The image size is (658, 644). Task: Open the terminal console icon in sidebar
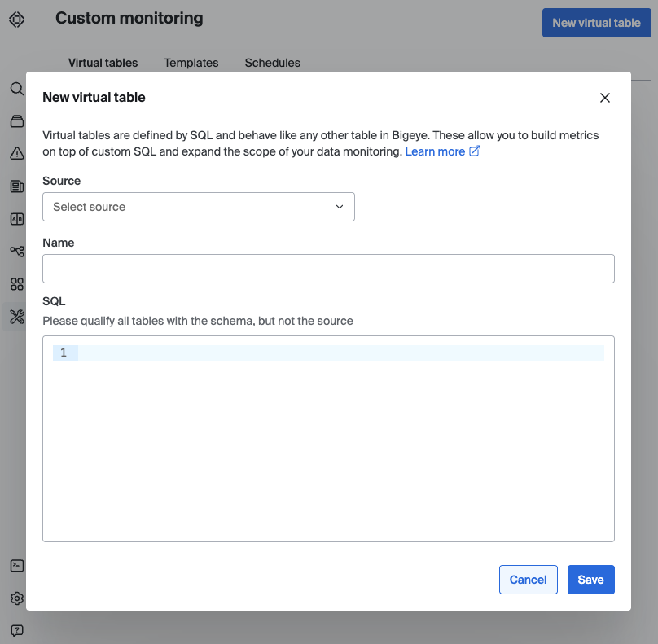click(x=17, y=566)
